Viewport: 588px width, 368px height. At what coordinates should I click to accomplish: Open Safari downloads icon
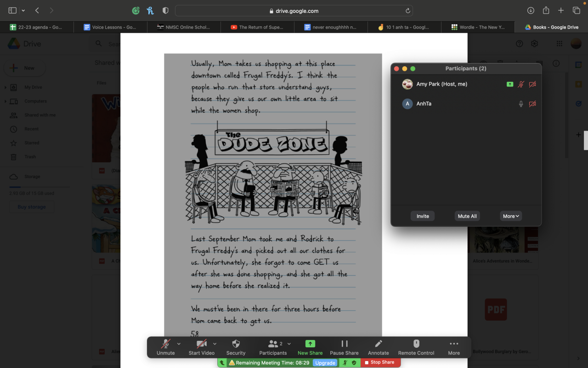531,11
